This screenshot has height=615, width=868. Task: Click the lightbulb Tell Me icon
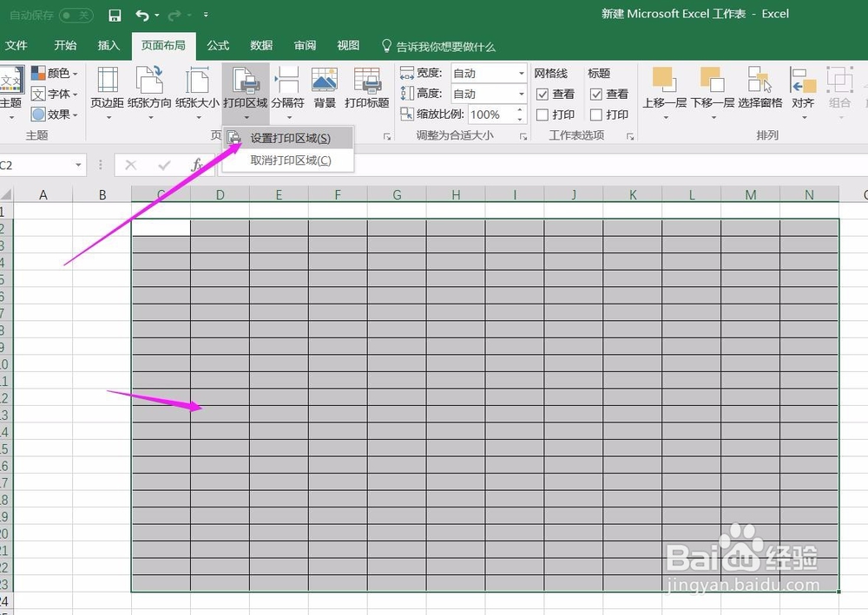pyautogui.click(x=387, y=46)
